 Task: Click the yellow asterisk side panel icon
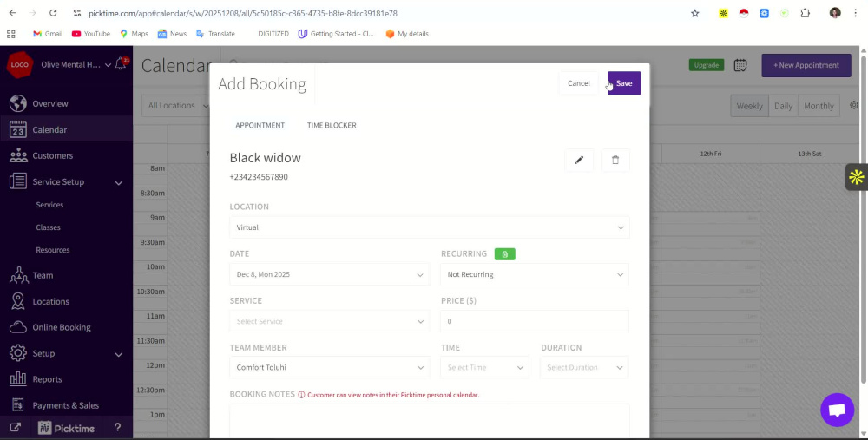point(857,177)
